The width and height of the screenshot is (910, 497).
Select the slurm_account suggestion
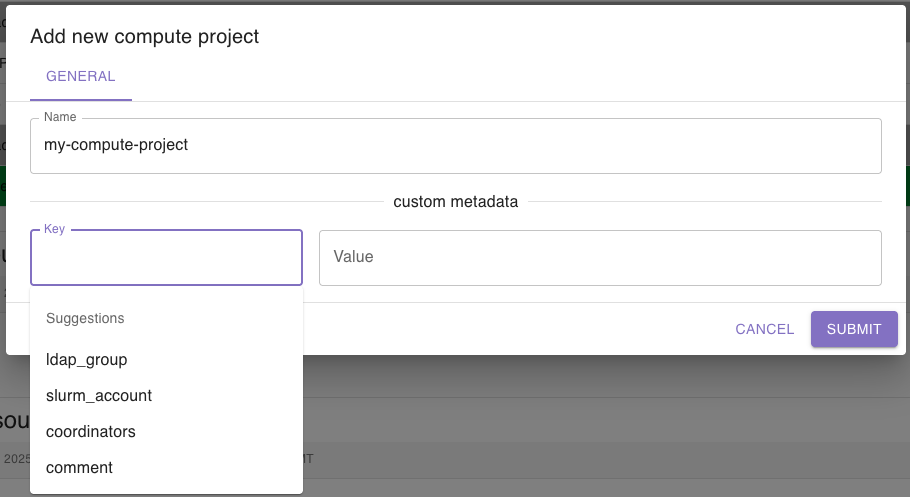167,396
